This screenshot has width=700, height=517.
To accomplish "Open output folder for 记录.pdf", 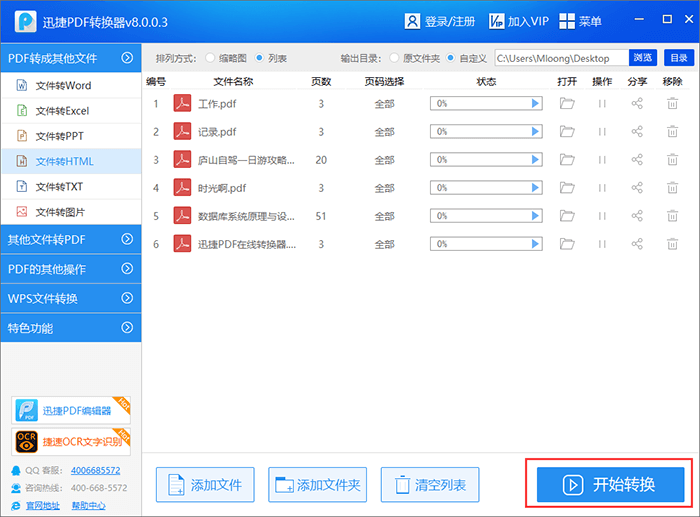I will (x=567, y=132).
